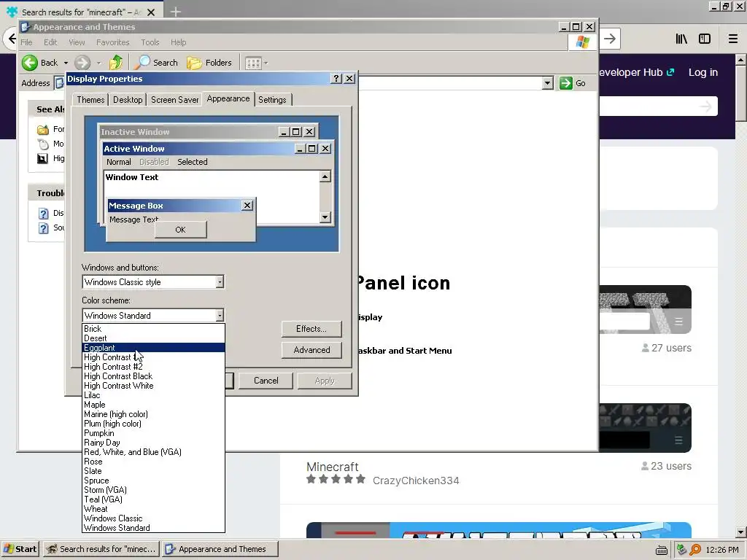Click the browser Log in link
Screen dimensions: 747x560
point(703,72)
